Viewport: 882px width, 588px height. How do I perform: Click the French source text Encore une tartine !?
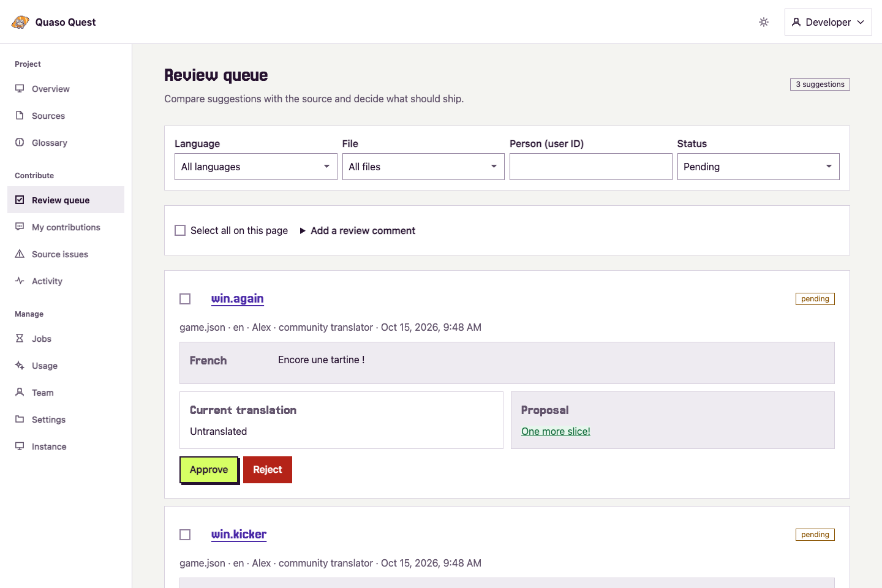(x=322, y=360)
